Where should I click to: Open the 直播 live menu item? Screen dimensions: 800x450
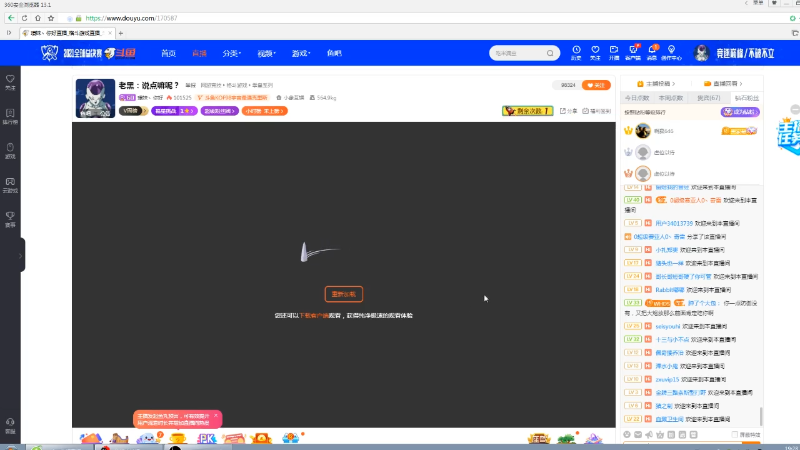click(x=199, y=53)
